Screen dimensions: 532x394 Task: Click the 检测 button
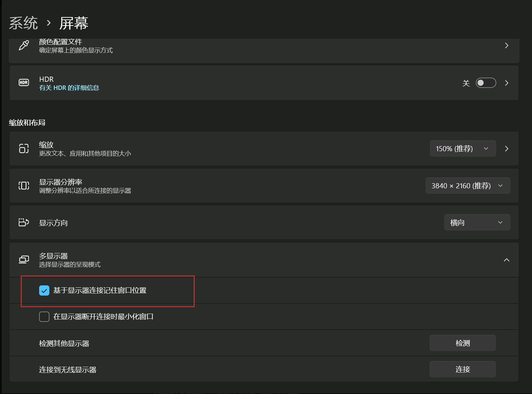463,343
